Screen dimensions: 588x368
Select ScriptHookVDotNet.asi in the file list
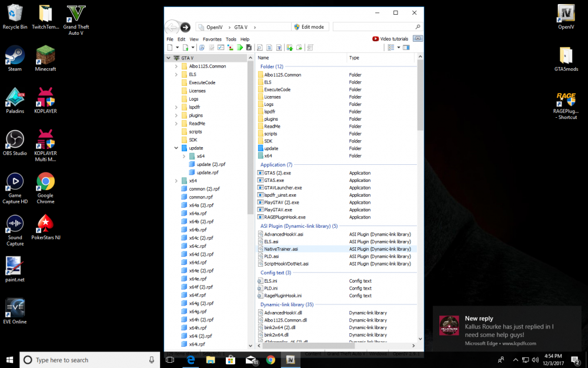click(286, 264)
